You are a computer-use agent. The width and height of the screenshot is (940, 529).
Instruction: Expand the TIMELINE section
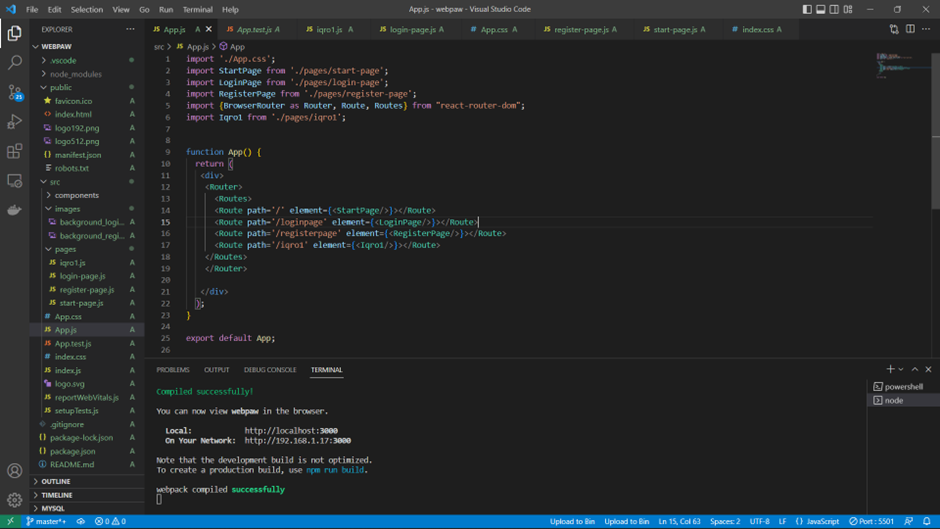(x=87, y=495)
